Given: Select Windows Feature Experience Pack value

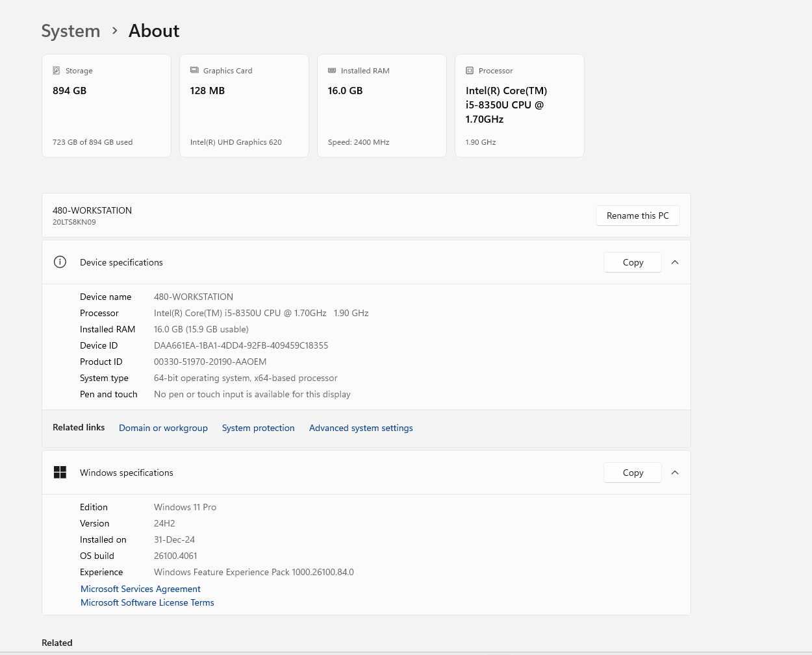Looking at the screenshot, I should tap(254, 572).
